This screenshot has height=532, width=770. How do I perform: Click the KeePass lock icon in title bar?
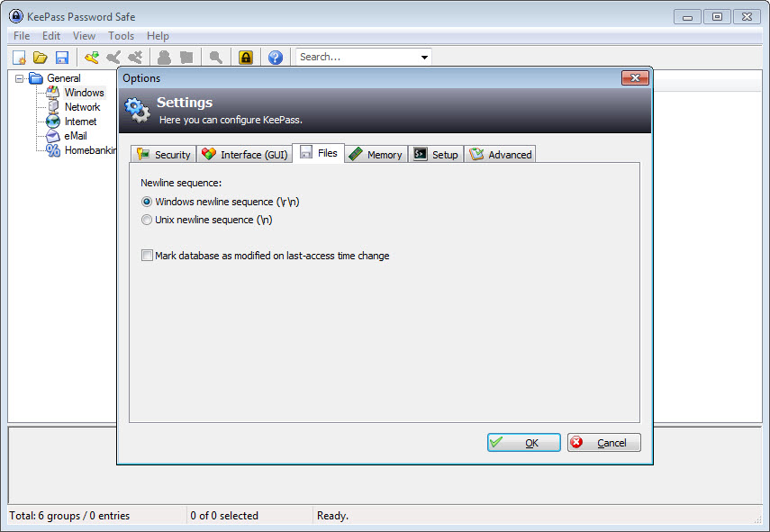click(x=15, y=16)
